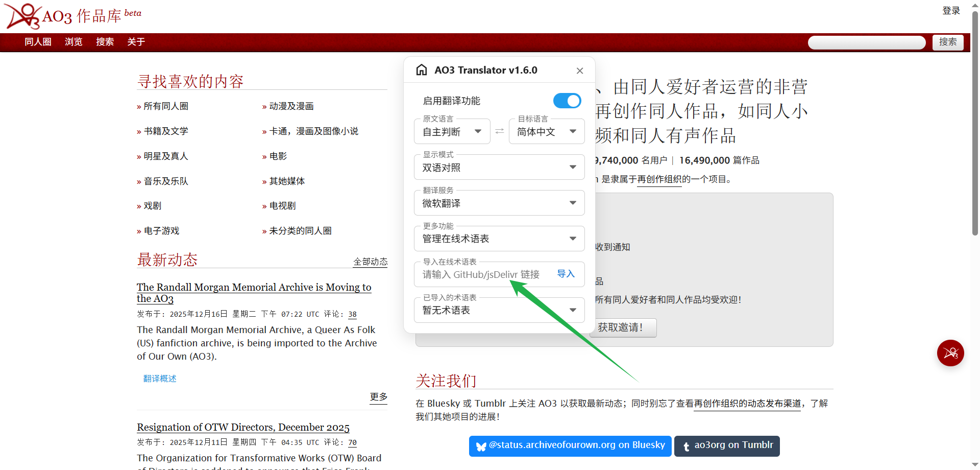
Task: Click the Tumblr icon button
Action: point(687,447)
